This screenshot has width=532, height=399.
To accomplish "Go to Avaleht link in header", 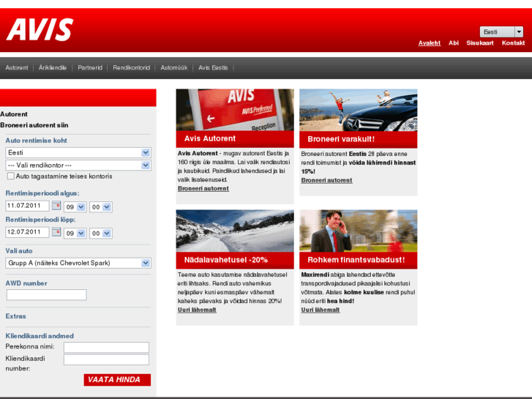I will pyautogui.click(x=430, y=42).
